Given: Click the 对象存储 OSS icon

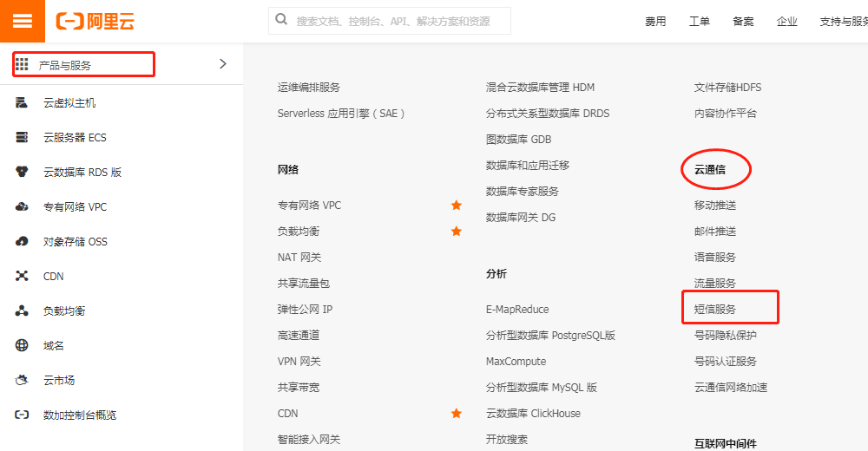Looking at the screenshot, I should (x=22, y=241).
